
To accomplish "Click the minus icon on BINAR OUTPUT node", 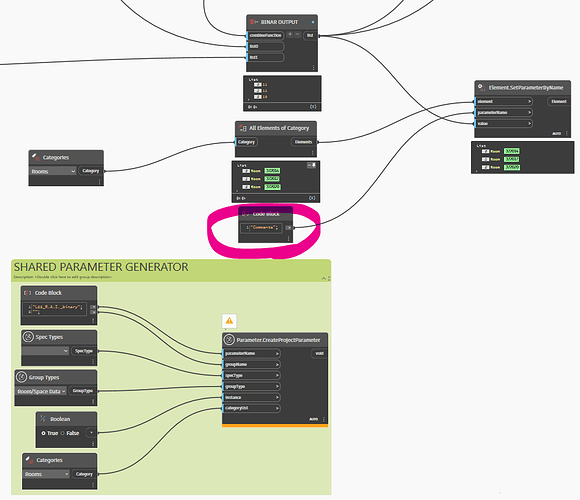I will point(297,34).
